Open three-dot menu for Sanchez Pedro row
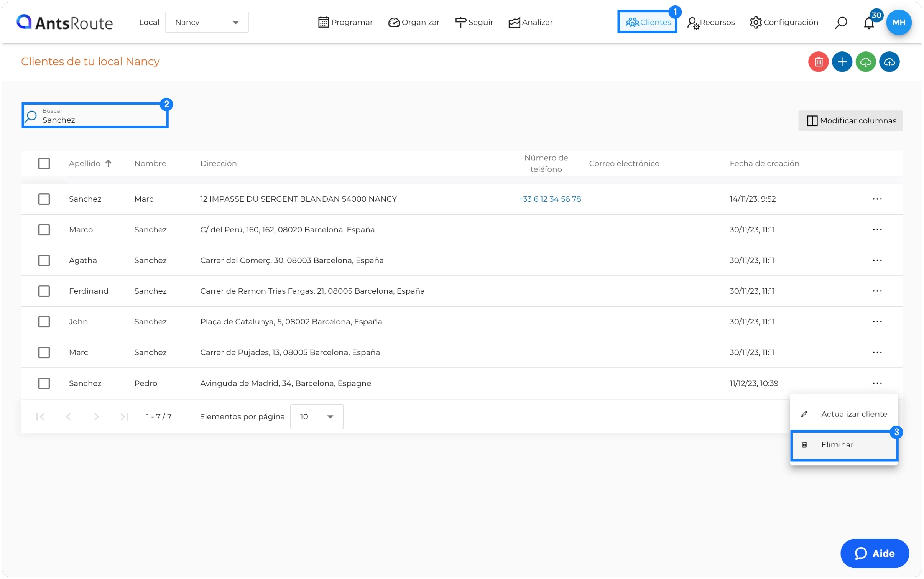Image resolution: width=924 pixels, height=579 pixels. tap(877, 383)
